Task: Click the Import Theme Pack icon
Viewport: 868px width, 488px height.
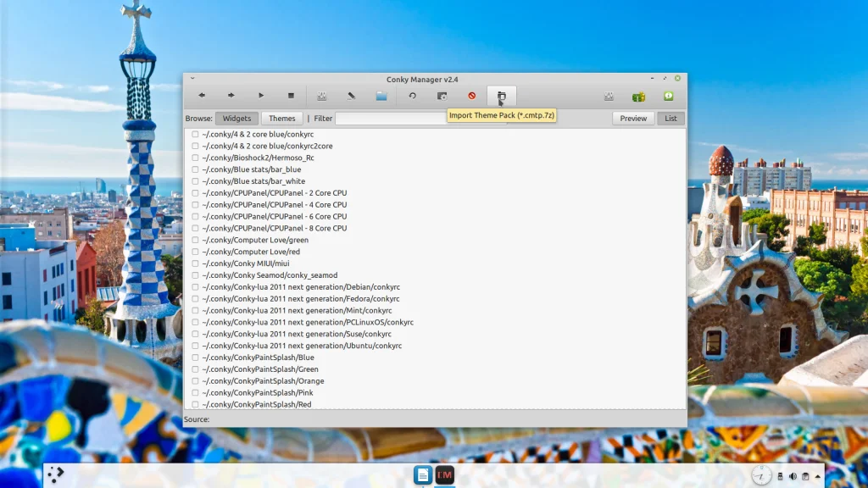Action: (x=501, y=96)
